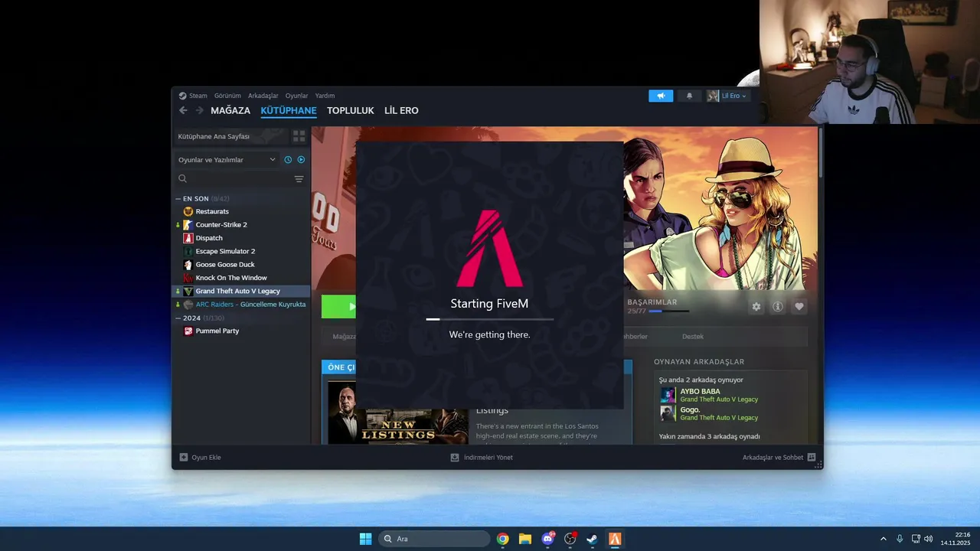
Task: Open Kütüphane Ana Sayfası
Action: click(x=230, y=136)
